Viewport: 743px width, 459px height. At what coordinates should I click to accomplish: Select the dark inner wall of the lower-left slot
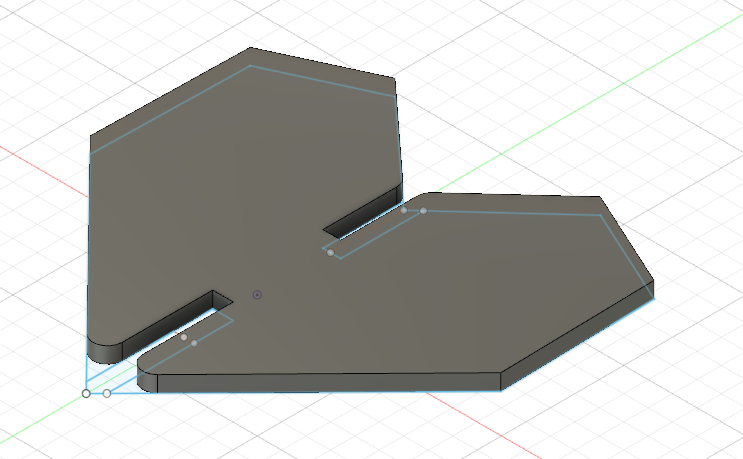coord(167,325)
